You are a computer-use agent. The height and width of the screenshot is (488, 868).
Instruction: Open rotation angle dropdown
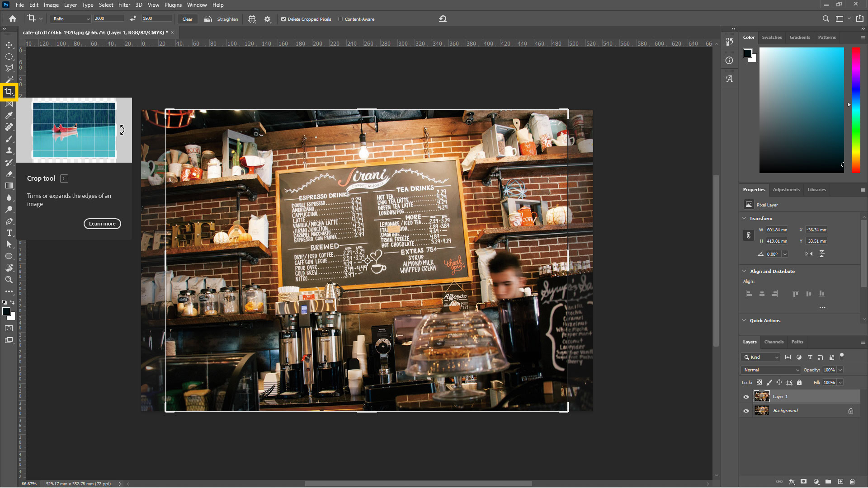pyautogui.click(x=785, y=254)
